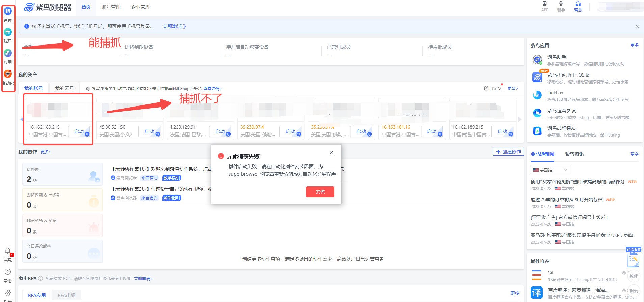Open the LinkFox application icon
644x302 pixels.
[x=537, y=96]
